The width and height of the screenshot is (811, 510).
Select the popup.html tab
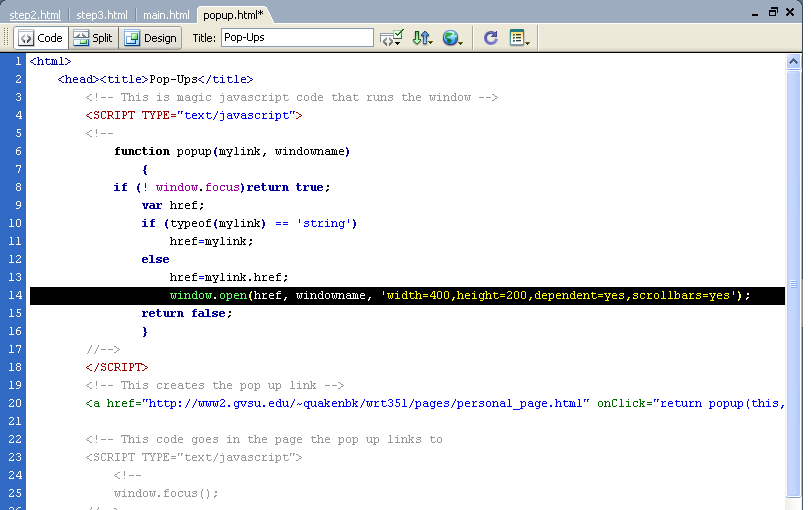233,15
